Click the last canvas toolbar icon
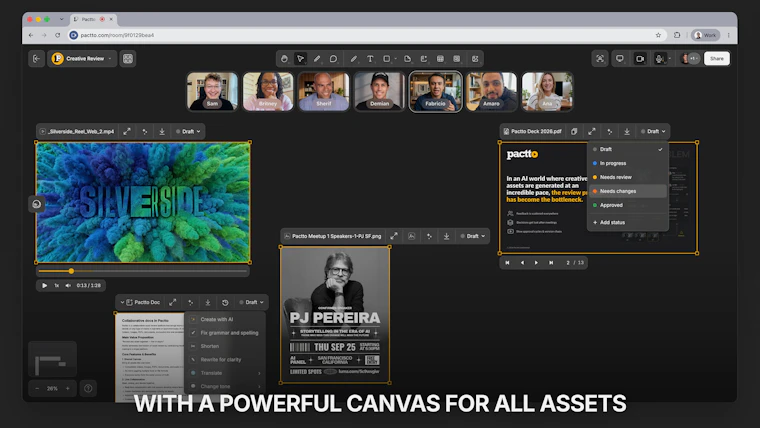Image resolution: width=760 pixels, height=428 pixels. [475, 59]
